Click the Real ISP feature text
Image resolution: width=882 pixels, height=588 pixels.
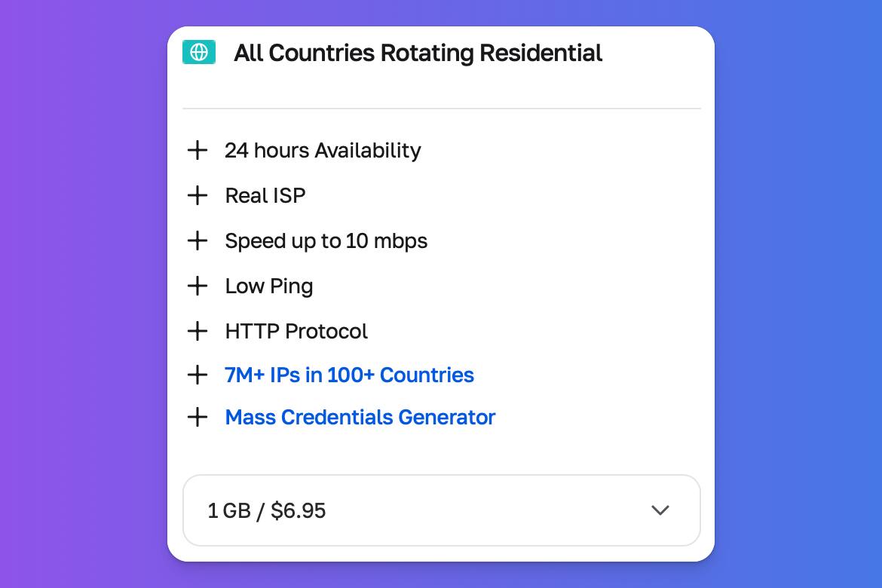tap(265, 195)
